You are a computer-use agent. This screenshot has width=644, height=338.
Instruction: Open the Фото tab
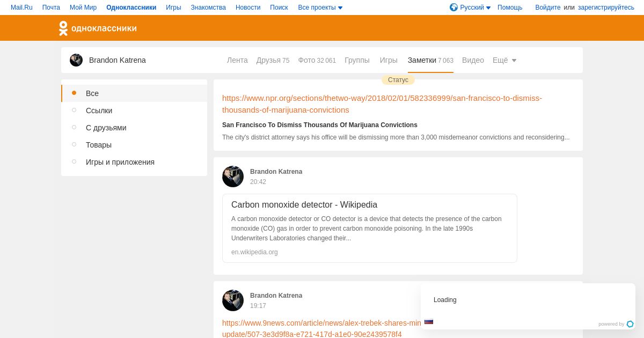(x=317, y=60)
